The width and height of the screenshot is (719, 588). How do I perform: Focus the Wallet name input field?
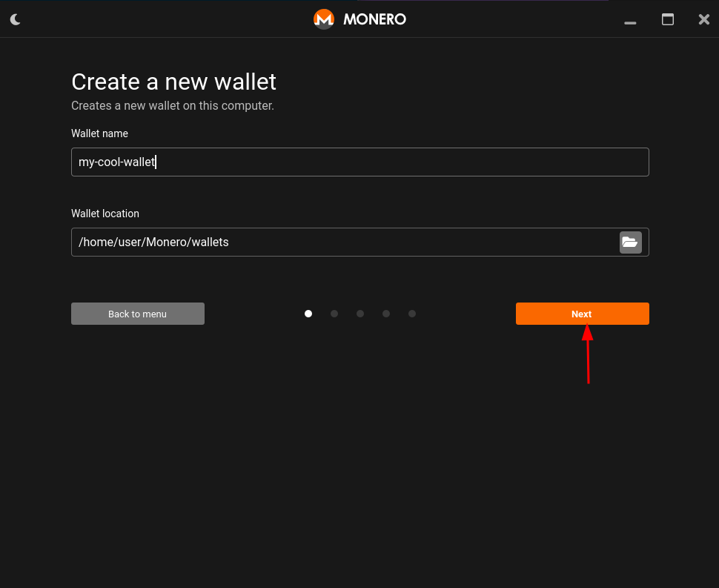click(359, 162)
